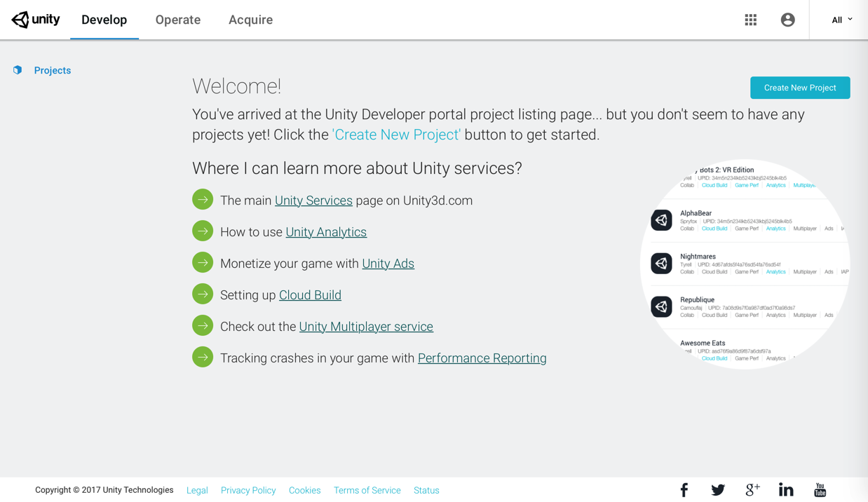Open Unity's YouTube channel
Viewport: 868px width, 502px height.
point(820,490)
